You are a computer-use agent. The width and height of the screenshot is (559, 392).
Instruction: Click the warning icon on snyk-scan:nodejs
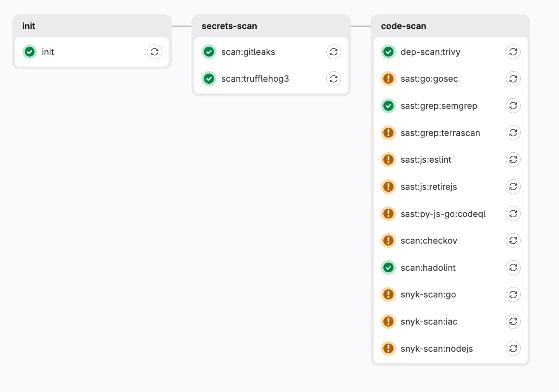(388, 348)
